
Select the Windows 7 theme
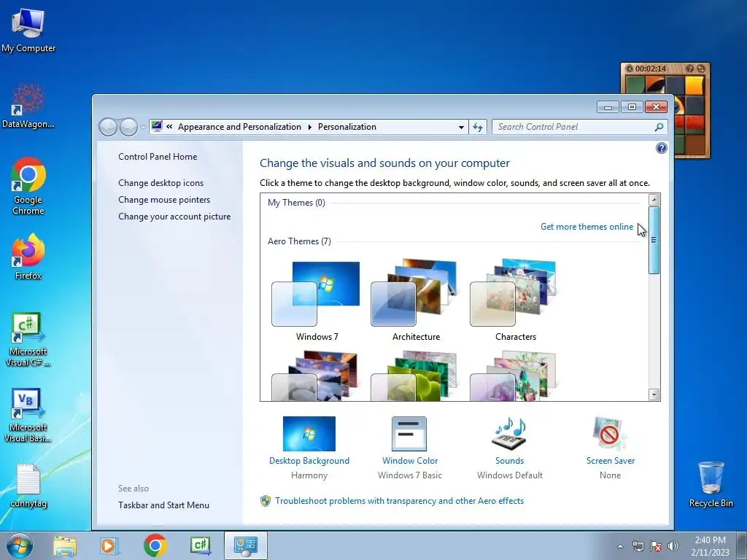pyautogui.click(x=317, y=301)
